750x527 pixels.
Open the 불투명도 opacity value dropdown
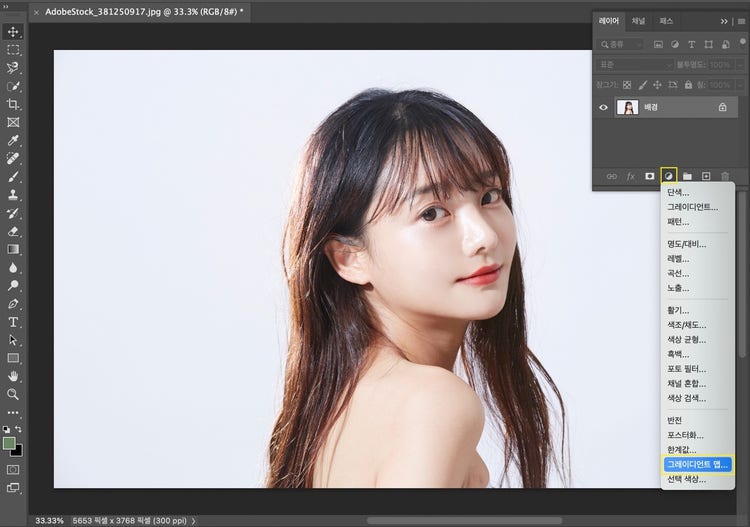pos(740,65)
